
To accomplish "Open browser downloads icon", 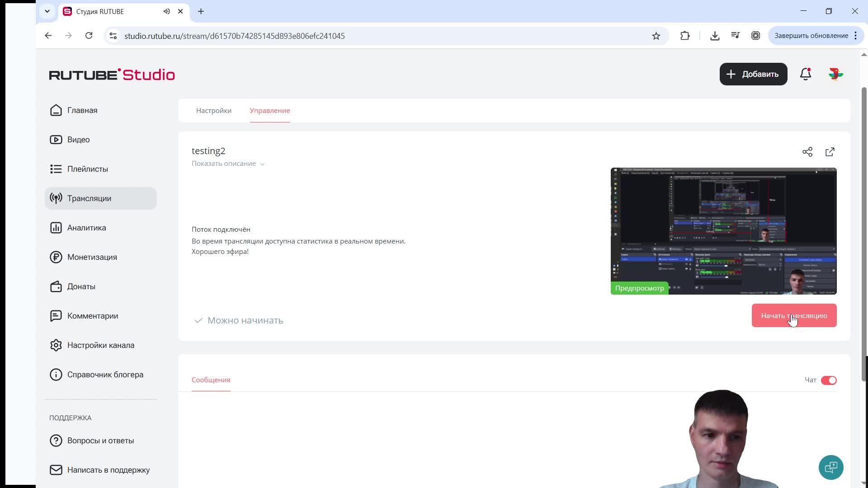I will coord(715,36).
